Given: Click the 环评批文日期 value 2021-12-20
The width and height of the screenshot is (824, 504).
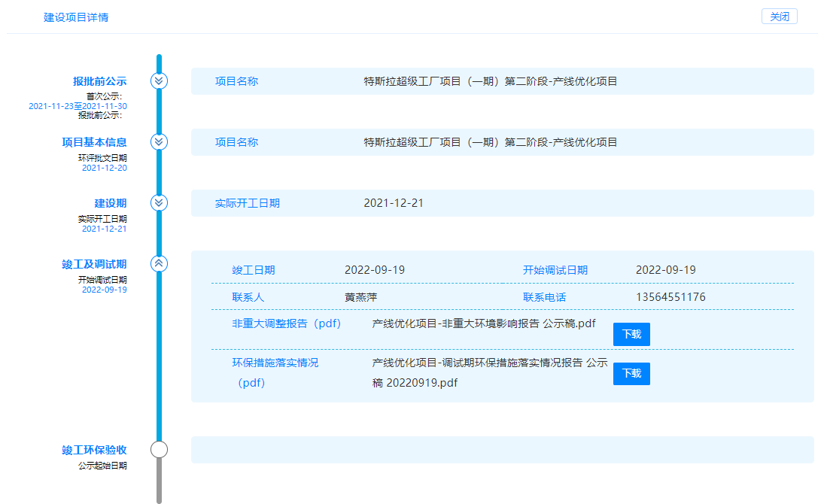Looking at the screenshot, I should 105,169.
